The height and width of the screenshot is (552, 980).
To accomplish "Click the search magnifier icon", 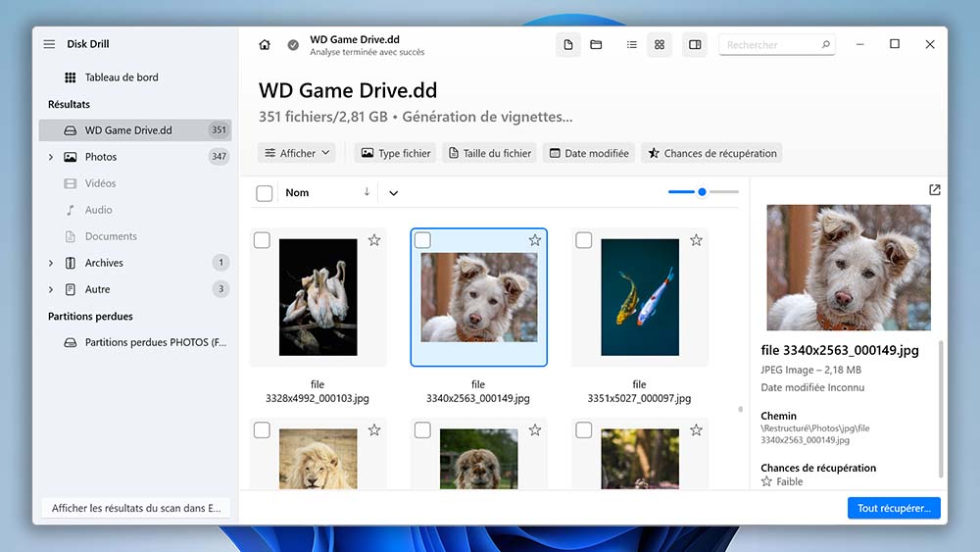I will tap(825, 44).
